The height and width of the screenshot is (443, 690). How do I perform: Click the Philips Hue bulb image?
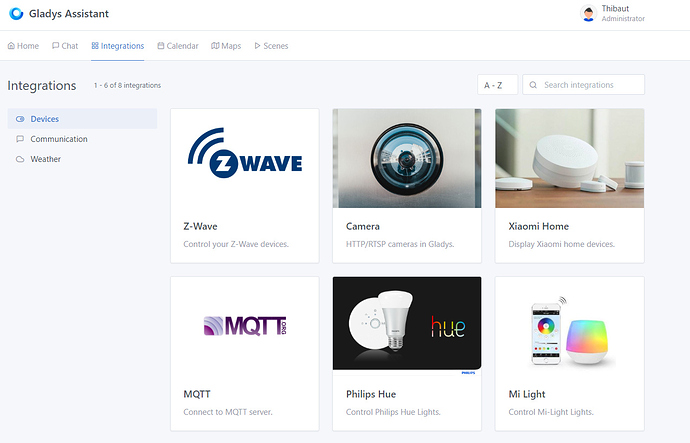pos(407,326)
